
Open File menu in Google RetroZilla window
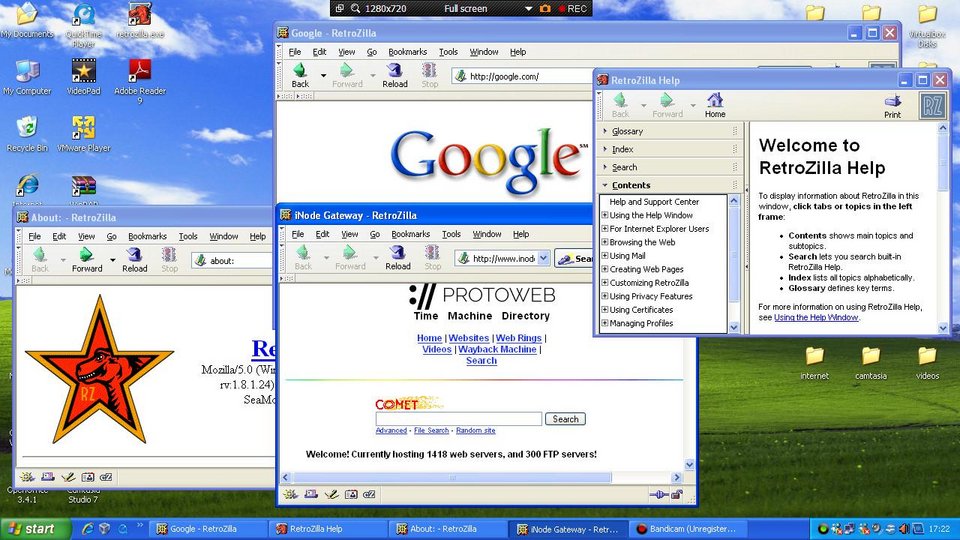point(294,52)
